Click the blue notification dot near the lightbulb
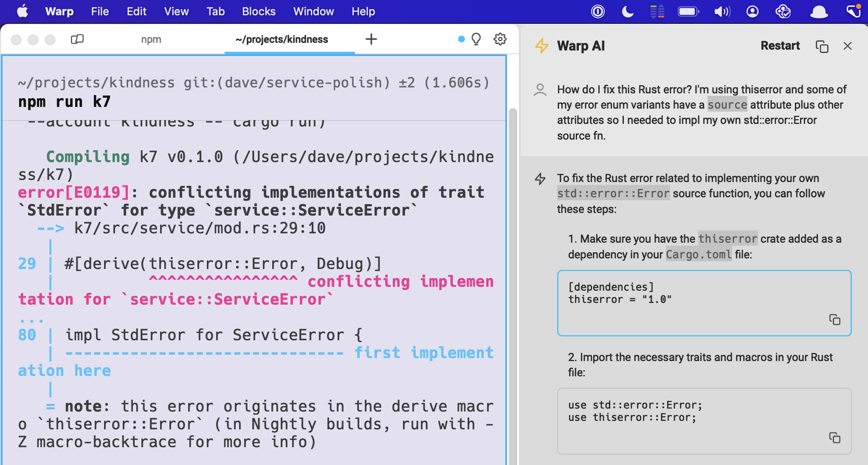The width and height of the screenshot is (868, 465). click(461, 39)
